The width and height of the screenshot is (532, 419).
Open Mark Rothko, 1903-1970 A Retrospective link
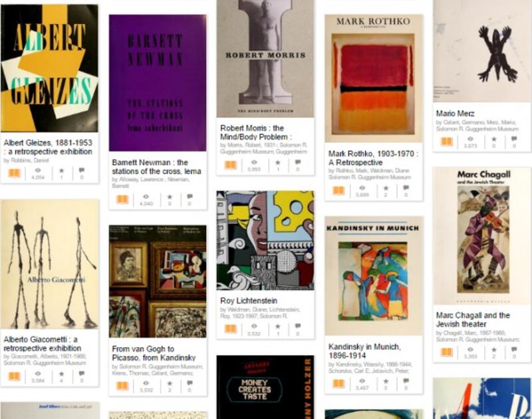373,158
